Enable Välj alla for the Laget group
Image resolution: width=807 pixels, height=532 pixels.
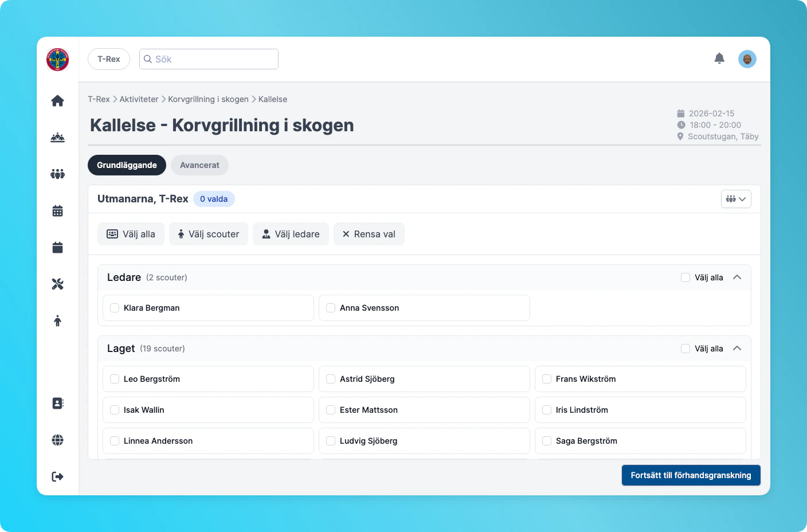[x=685, y=349]
